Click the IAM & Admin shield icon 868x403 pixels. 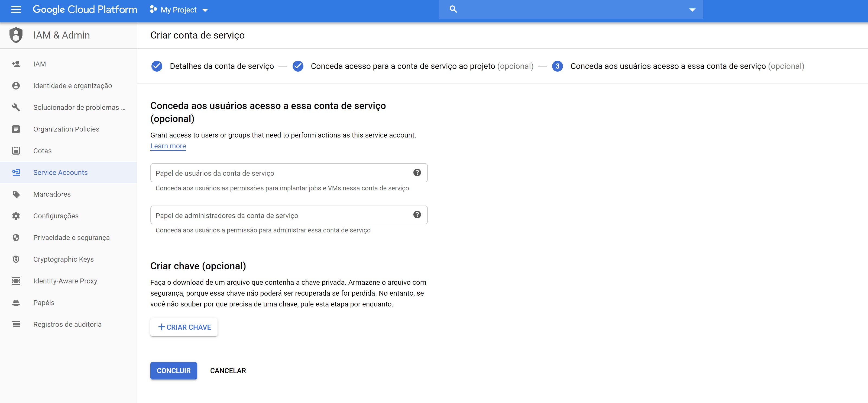click(x=16, y=35)
